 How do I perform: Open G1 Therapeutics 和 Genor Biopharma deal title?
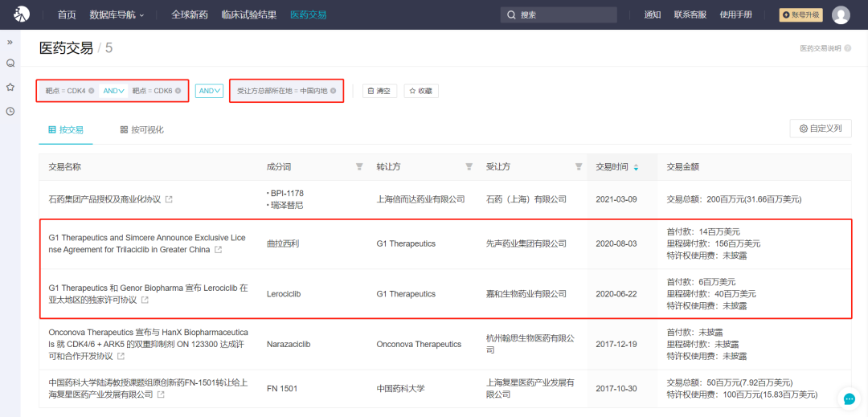[149, 294]
